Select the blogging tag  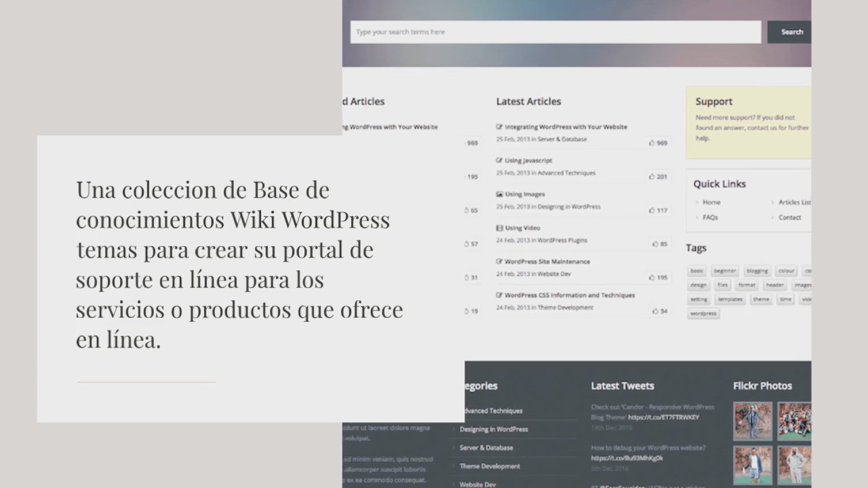[757, 271]
